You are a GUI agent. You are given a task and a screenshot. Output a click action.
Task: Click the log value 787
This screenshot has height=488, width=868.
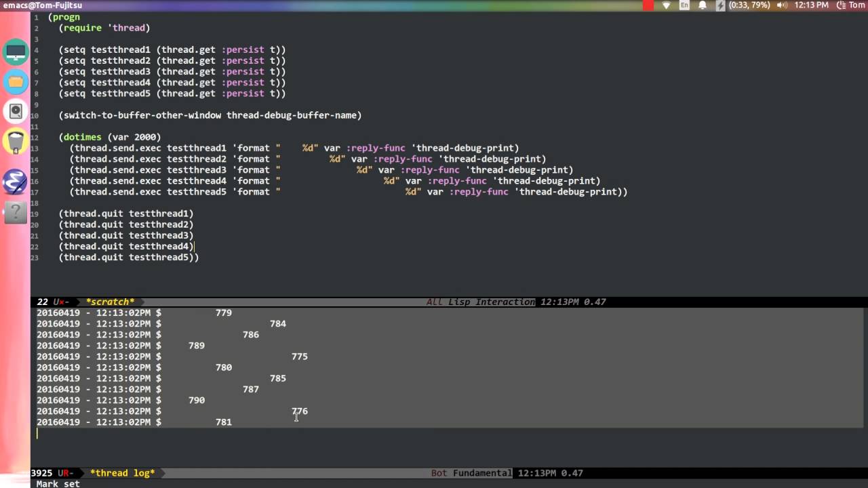coord(251,389)
